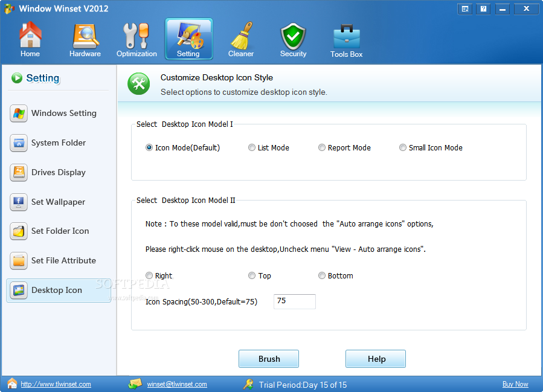This screenshot has width=543, height=392.
Task: Open the Tools Box briefcase icon
Action: click(347, 36)
